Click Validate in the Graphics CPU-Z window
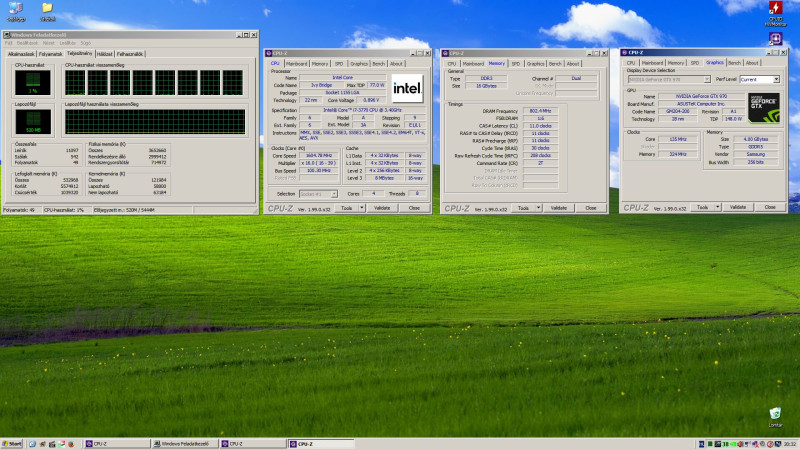 (738, 207)
